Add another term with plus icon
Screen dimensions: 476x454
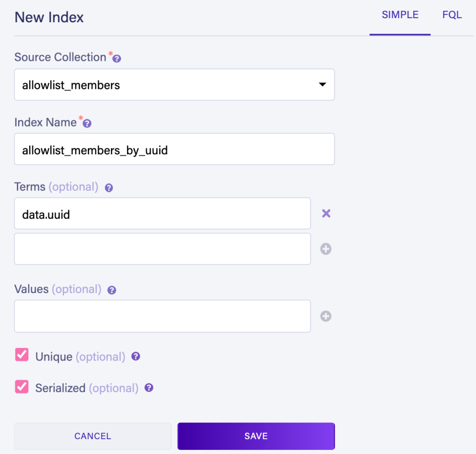(326, 249)
